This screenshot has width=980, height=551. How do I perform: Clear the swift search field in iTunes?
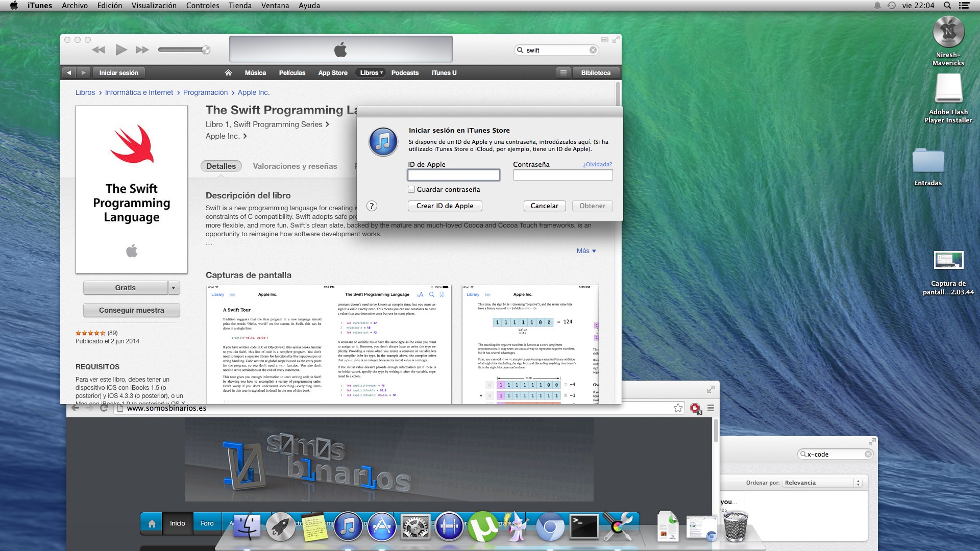(x=593, y=50)
